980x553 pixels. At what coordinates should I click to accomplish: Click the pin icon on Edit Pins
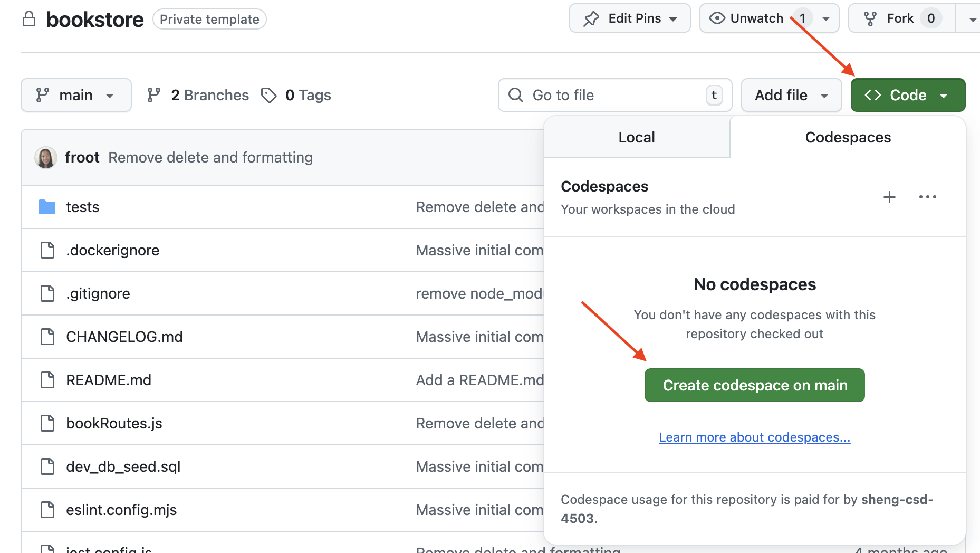592,17
